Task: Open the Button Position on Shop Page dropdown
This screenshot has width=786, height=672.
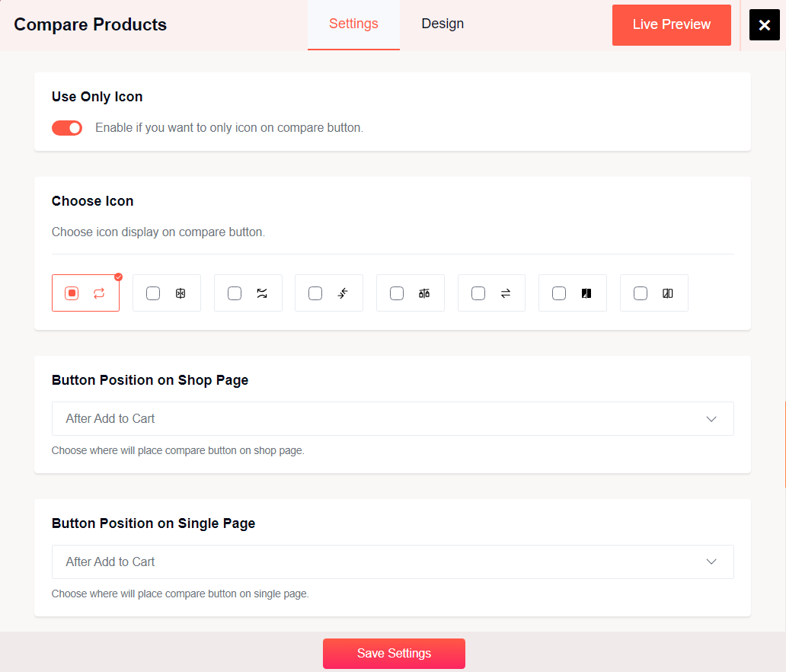Action: [x=393, y=418]
